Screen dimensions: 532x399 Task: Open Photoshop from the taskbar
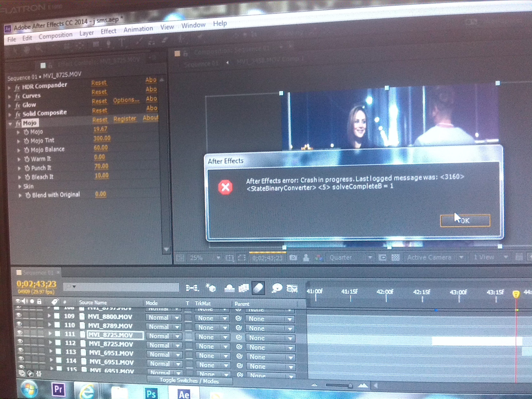(x=151, y=393)
